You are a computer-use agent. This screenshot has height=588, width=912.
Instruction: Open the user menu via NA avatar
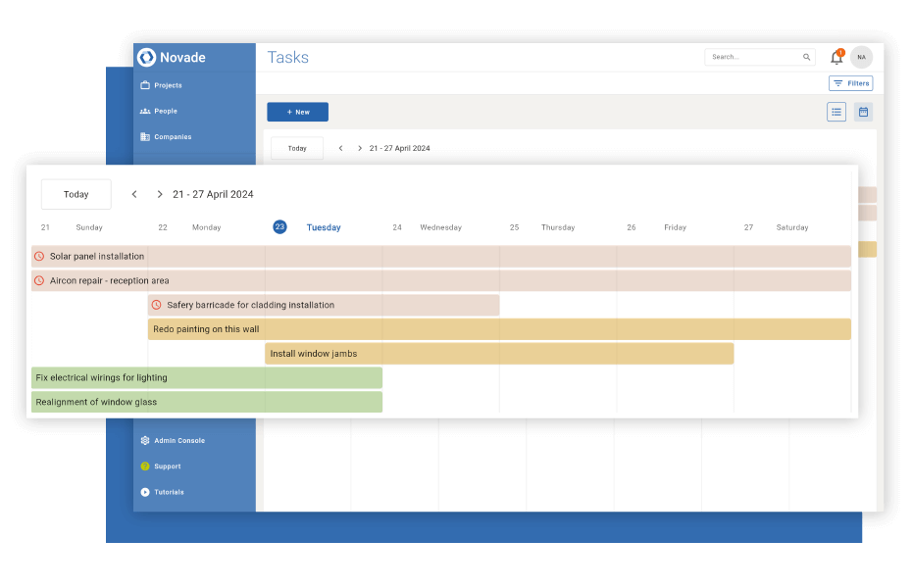tap(861, 57)
